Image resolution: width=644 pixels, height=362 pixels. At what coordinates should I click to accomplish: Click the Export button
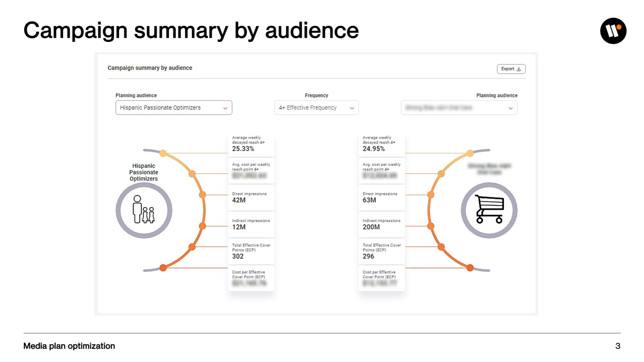point(511,69)
